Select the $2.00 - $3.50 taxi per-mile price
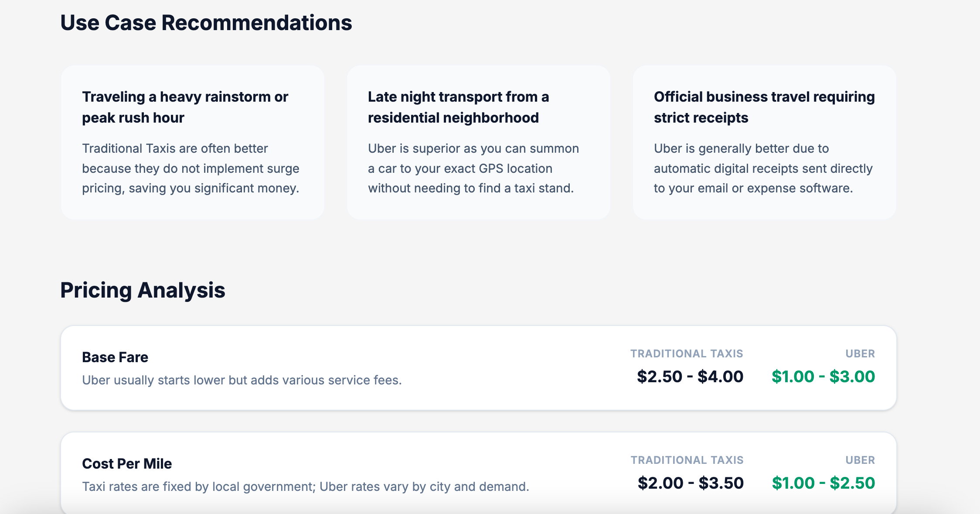Screen dimensions: 980x514 pyautogui.click(x=691, y=483)
